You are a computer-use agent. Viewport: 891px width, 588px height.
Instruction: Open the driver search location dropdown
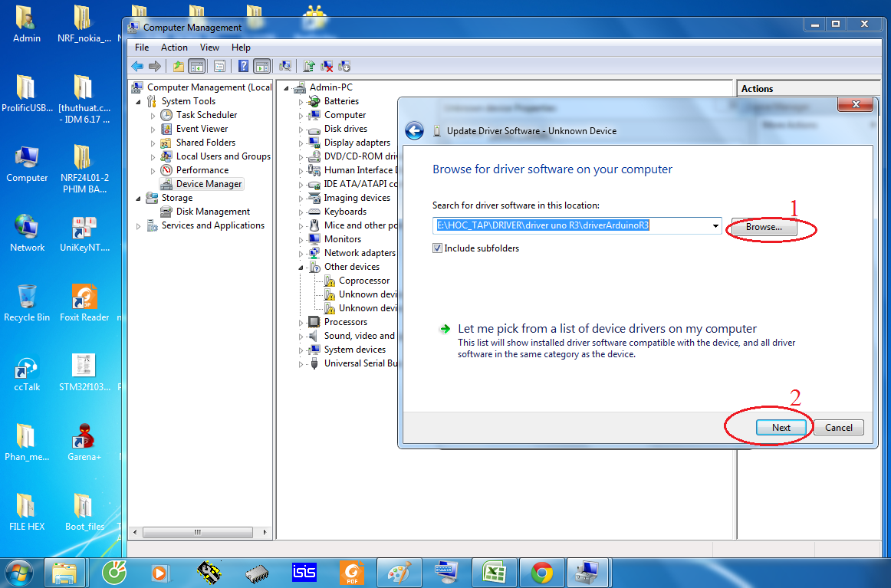click(715, 225)
